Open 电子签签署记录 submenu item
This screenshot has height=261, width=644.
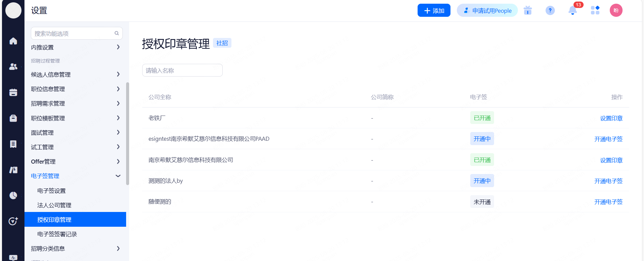click(x=57, y=234)
